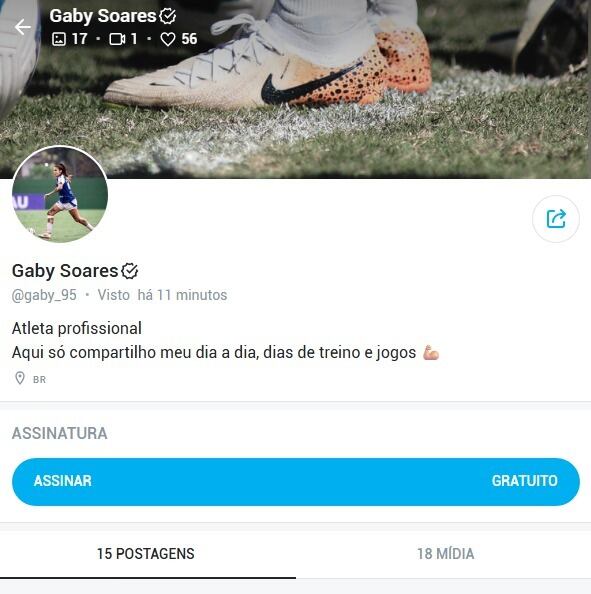This screenshot has width=591, height=594.
Task: Click the heart likes icon showing 56
Action: pos(168,39)
